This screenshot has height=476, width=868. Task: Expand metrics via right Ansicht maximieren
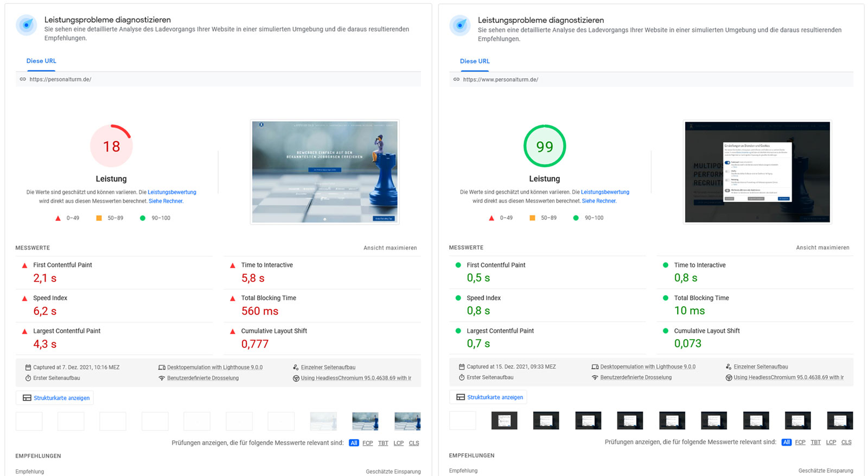tap(822, 247)
